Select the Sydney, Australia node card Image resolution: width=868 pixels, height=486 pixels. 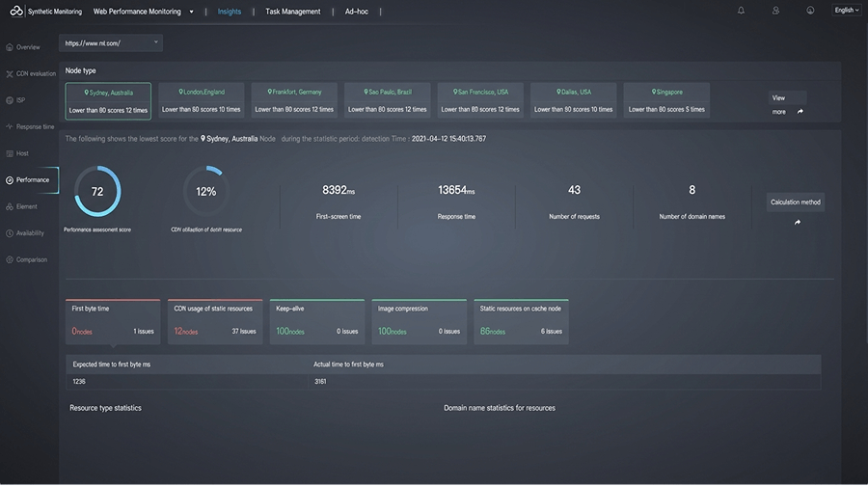pos(108,101)
